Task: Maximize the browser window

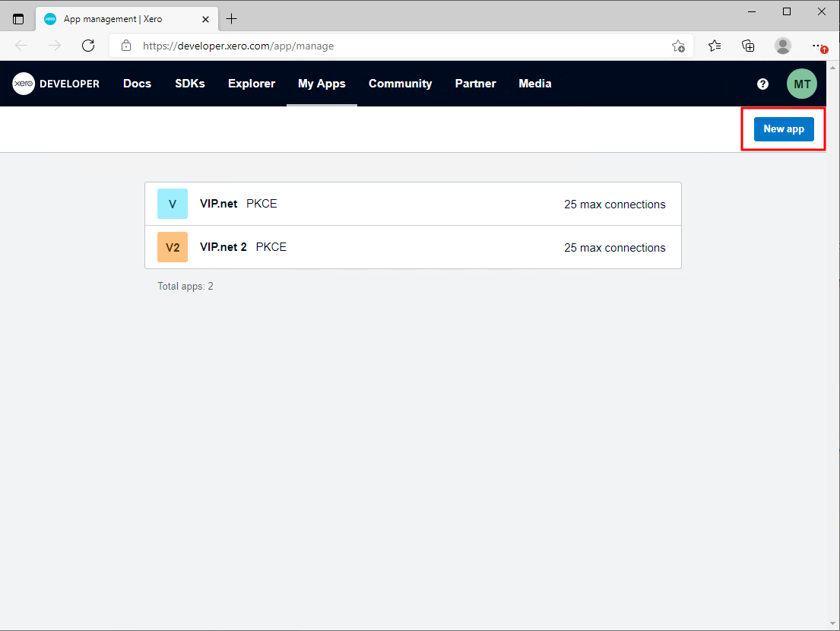Action: pos(787,12)
